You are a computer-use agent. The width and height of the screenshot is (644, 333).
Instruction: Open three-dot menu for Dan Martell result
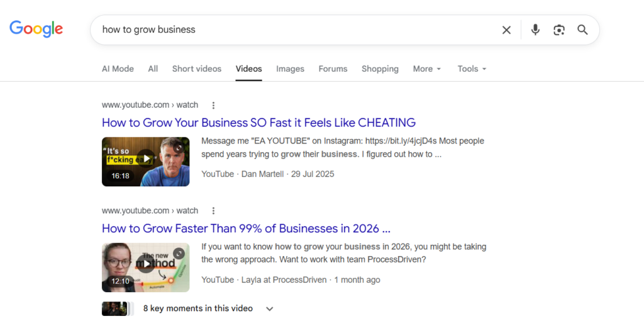click(213, 105)
